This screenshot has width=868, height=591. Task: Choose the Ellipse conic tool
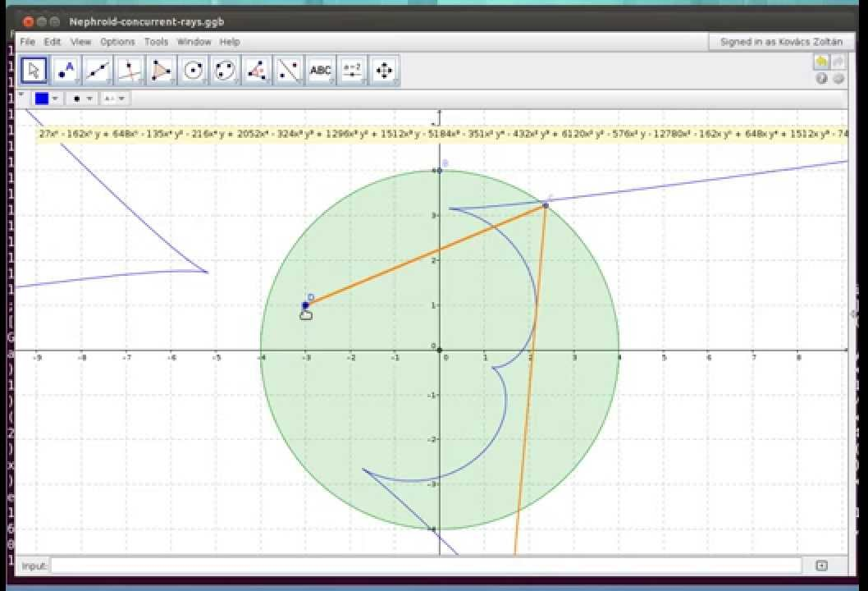tap(225, 71)
